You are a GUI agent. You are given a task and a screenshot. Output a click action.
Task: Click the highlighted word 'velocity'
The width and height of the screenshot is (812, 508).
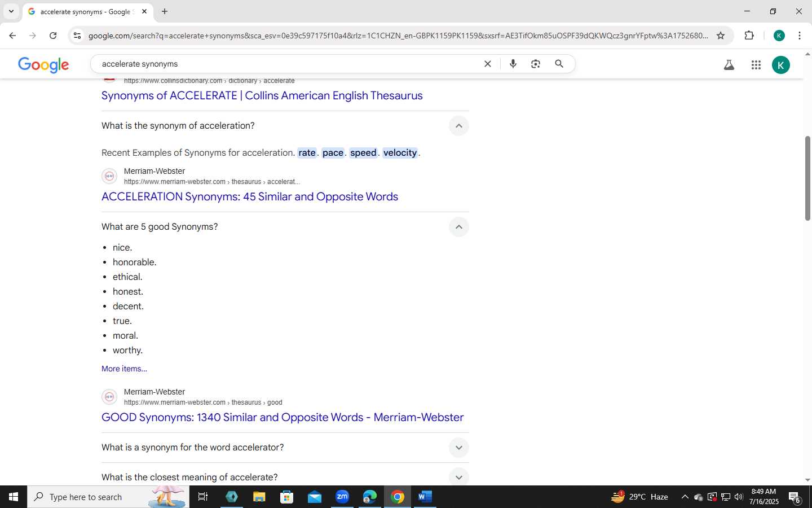click(x=400, y=153)
